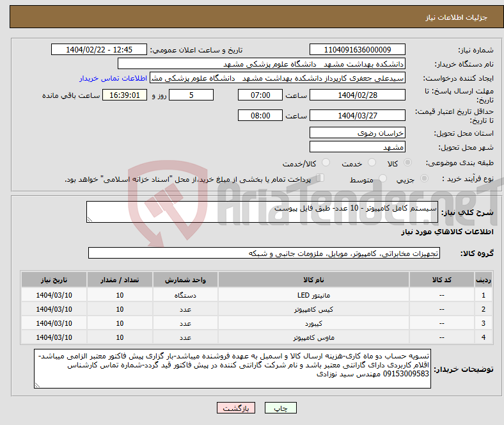
Task: Click the شرح کلی نیاز description textarea
Action: [262, 212]
